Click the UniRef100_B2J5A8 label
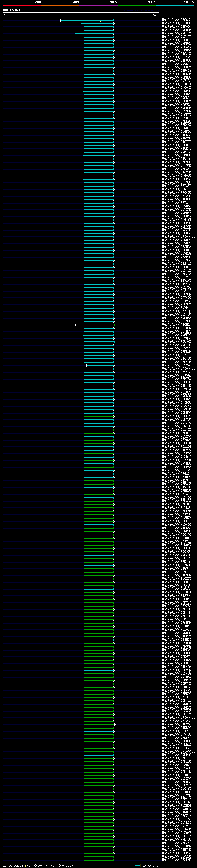 [x=177, y=376]
